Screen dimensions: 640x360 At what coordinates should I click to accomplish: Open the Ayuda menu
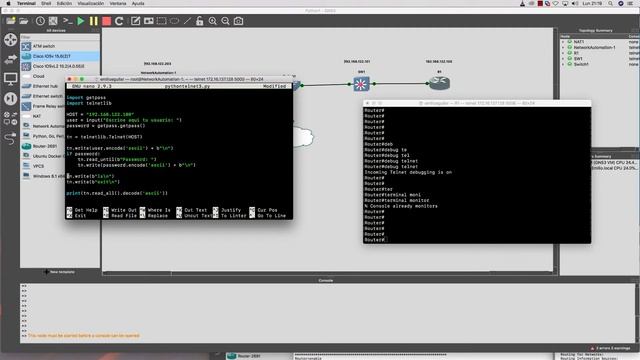point(138,3)
